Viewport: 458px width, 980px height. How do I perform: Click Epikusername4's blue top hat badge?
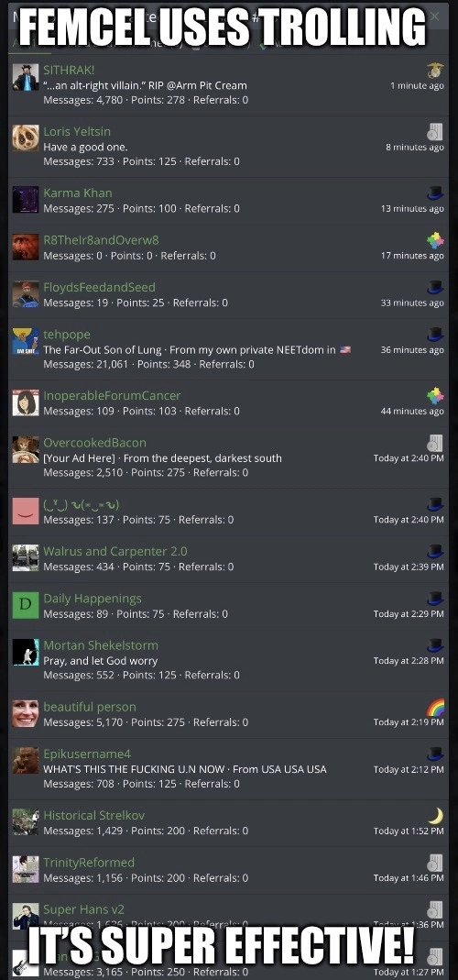435,754
